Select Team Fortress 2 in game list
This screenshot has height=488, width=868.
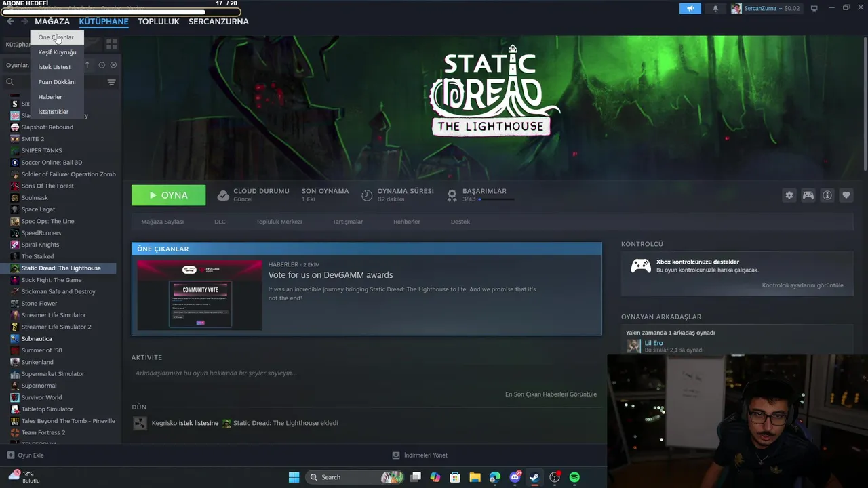43,432
